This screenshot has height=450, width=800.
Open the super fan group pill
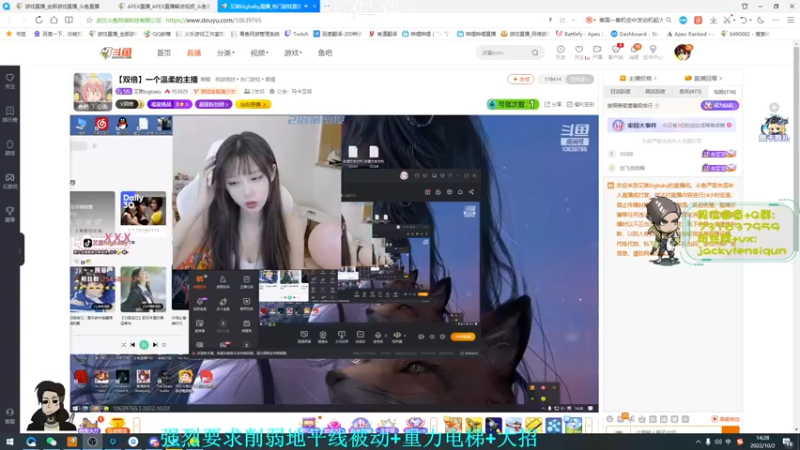(x=213, y=104)
